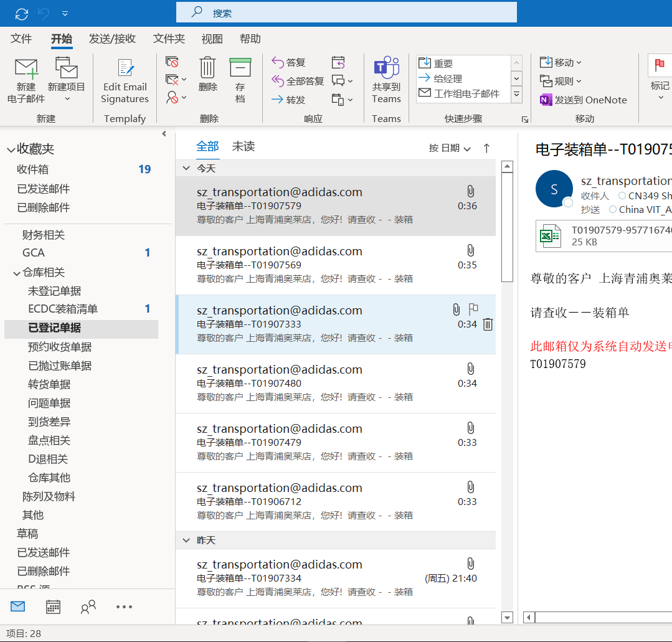Screen dimensions: 672x642
Task: Open the 移动 move dropdown
Action: (561, 62)
